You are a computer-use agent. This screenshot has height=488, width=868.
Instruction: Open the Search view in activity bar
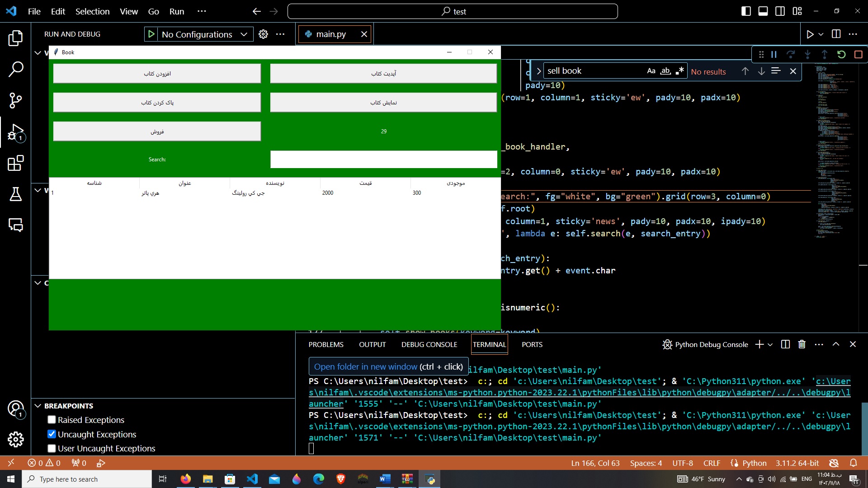[15, 69]
